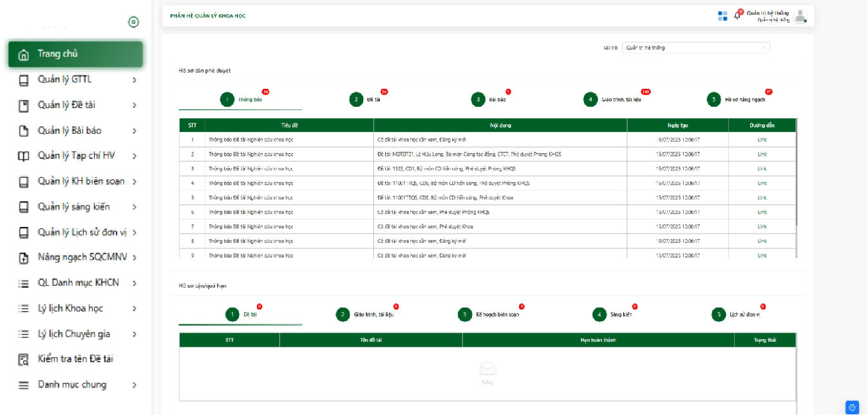Click the Quản lý Bài báo document icon

point(24,131)
